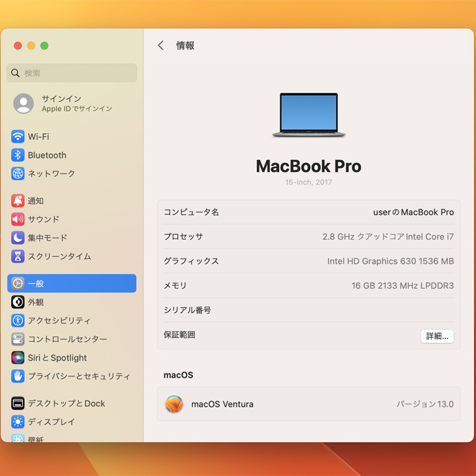476x476 pixels.
Task: Focus the 検索 search field
Action: click(72, 73)
